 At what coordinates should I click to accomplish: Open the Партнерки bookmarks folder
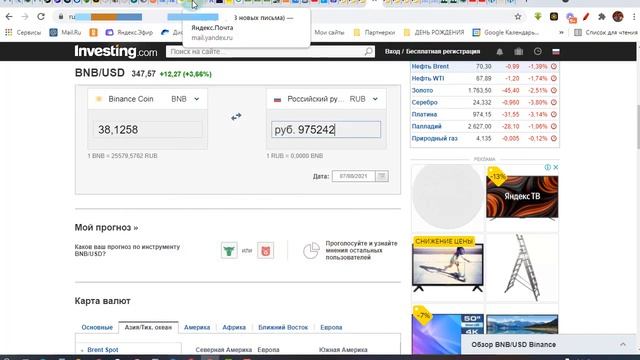(x=374, y=32)
